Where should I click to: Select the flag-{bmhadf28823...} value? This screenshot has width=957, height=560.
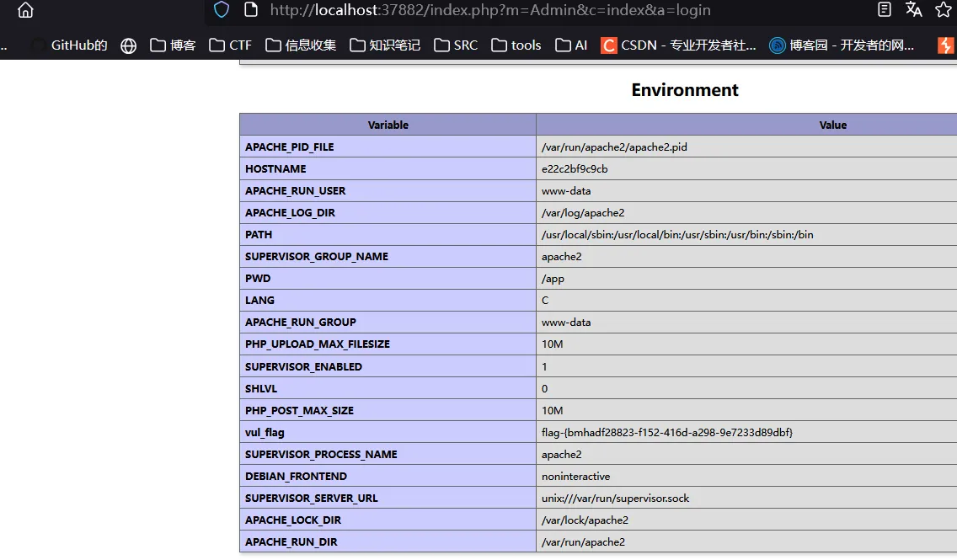pyautogui.click(x=667, y=433)
